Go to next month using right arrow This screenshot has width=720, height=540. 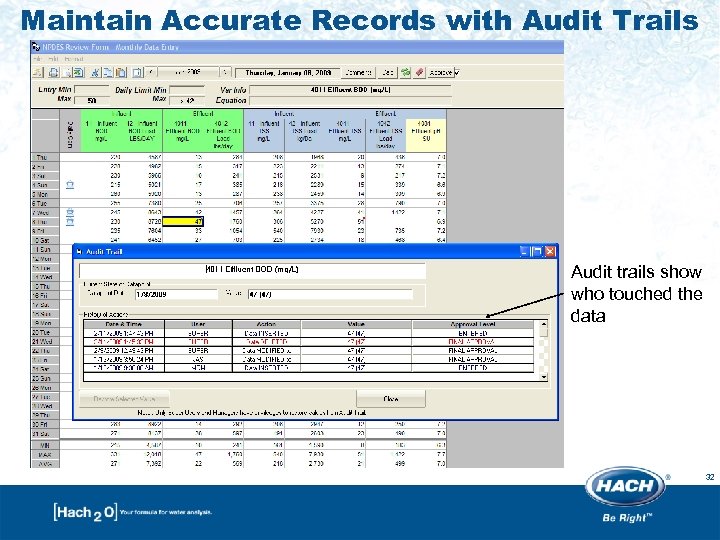click(x=225, y=72)
